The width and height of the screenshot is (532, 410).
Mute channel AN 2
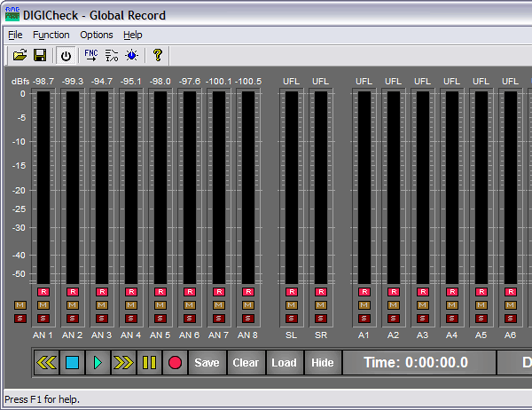73,305
